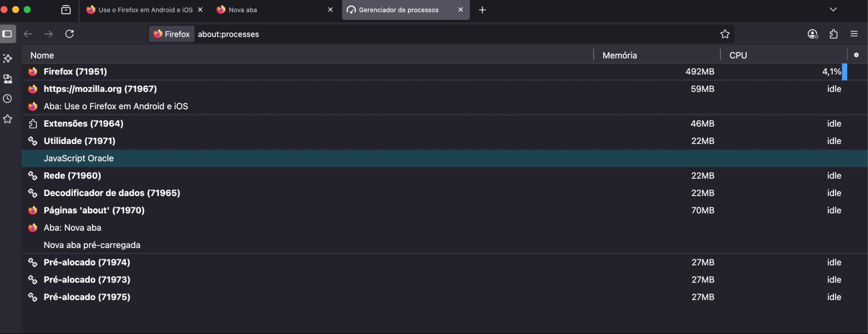Bookmark this page with star icon
868x334 pixels.
tap(725, 34)
